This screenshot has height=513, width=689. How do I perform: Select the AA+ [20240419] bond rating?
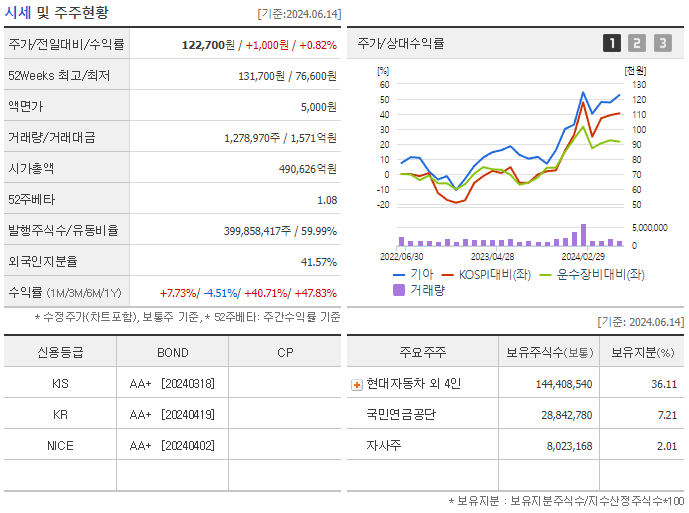click(172, 415)
